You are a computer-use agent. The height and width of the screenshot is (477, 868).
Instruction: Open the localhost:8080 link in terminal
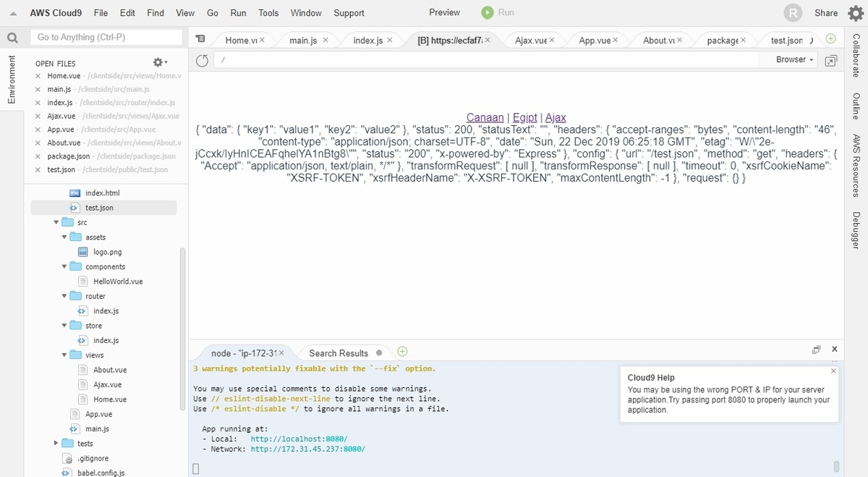pos(299,439)
